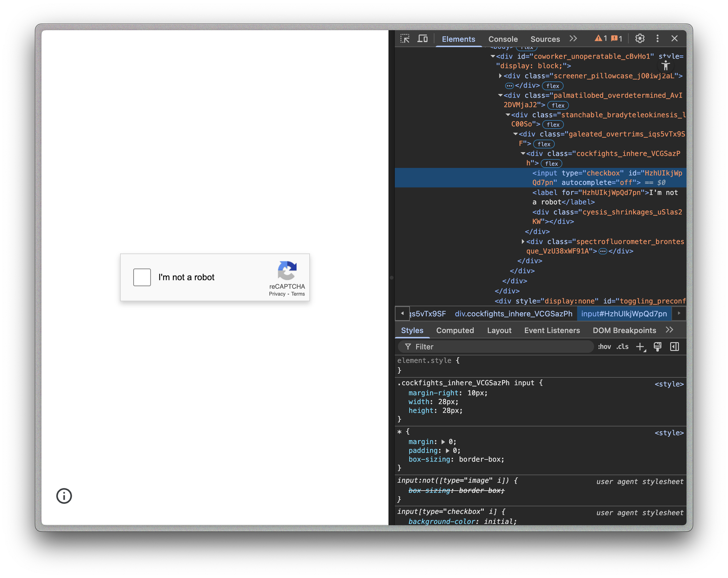The image size is (728, 578).
Task: Show more DevTools tabs via chevrons
Action: pos(573,39)
